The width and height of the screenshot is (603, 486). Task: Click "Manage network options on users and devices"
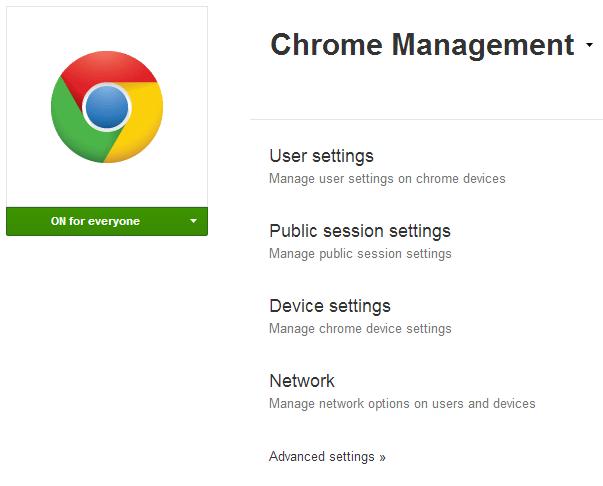coord(402,404)
